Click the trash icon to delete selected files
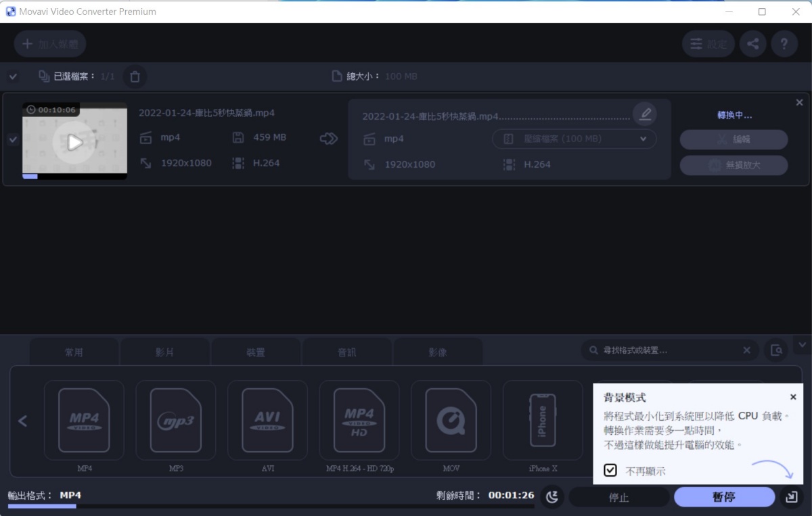Image resolution: width=812 pixels, height=516 pixels. [135, 76]
